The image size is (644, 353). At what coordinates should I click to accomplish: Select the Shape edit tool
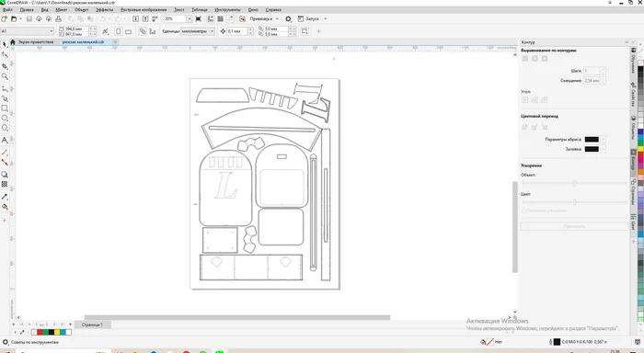5,54
